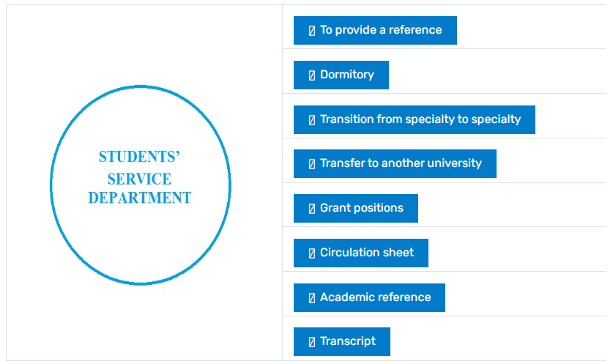Open the 'Academic reference' service
613x364 pixels.
pyautogui.click(x=375, y=297)
